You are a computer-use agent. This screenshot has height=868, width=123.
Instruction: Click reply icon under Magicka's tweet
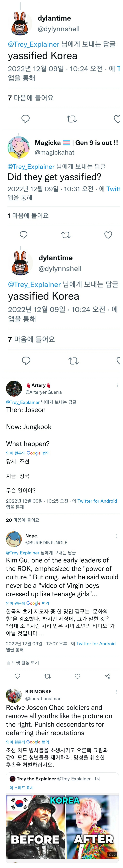click(24, 235)
